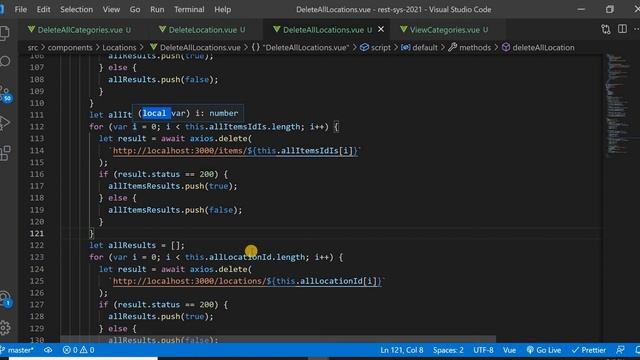Click 'allResults.push(false);' on line 108
This screenshot has height=360, width=640.
click(x=163, y=80)
